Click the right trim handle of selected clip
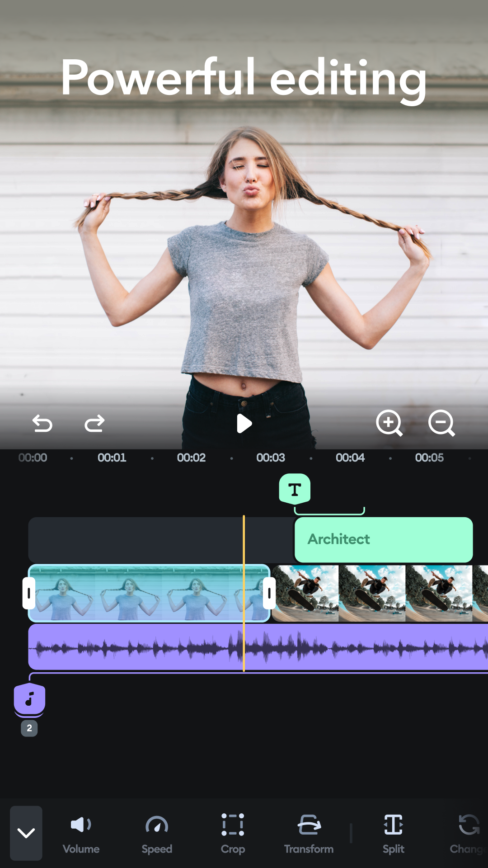488x868 pixels. pos(269,593)
